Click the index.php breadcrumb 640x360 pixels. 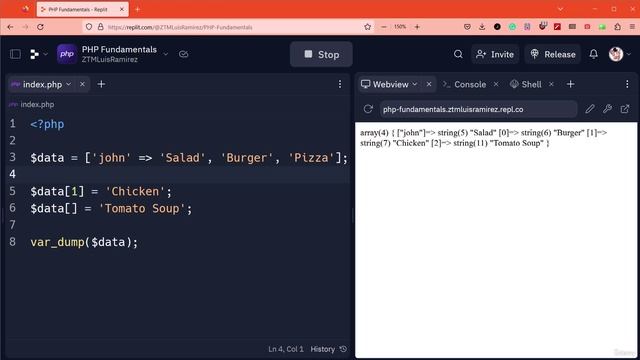32,104
